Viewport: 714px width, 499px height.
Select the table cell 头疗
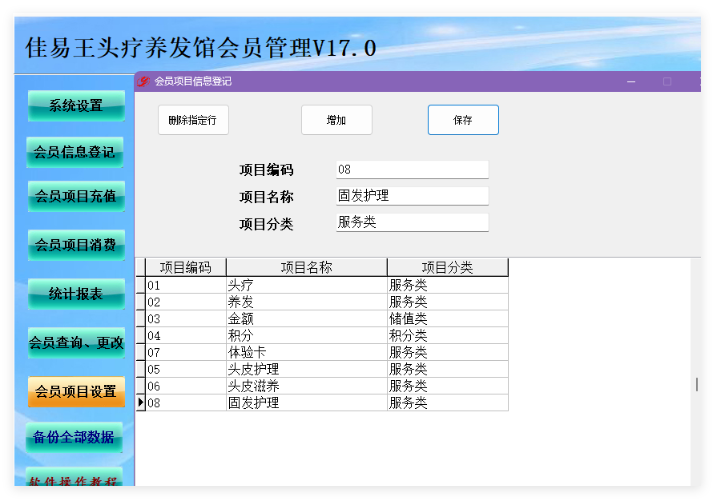[306, 285]
